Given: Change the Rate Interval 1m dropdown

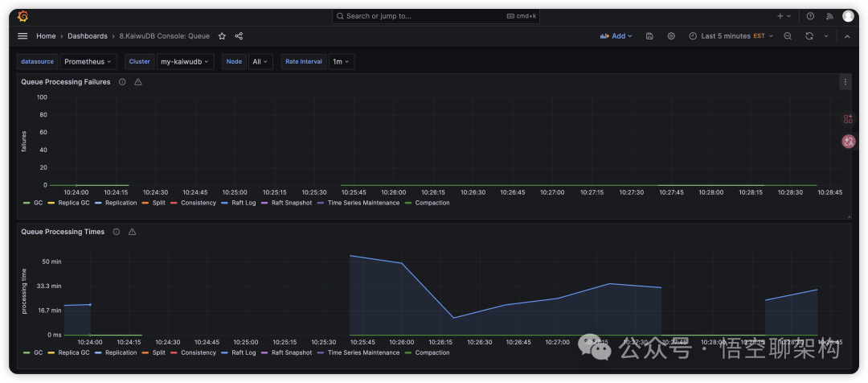Looking at the screenshot, I should pyautogui.click(x=341, y=62).
